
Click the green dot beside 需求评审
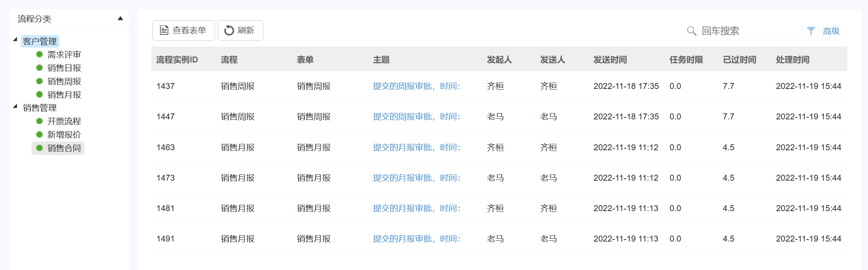[x=39, y=55]
